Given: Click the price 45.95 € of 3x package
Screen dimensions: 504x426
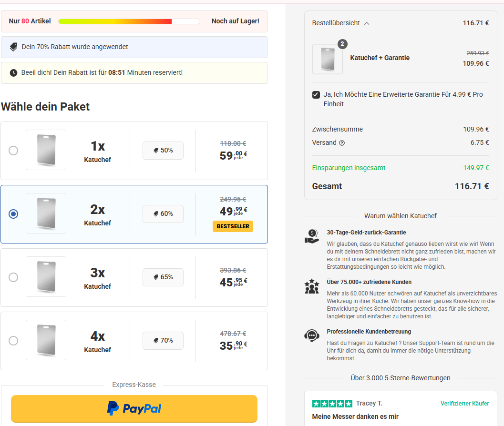Looking at the screenshot, I should point(233,282).
